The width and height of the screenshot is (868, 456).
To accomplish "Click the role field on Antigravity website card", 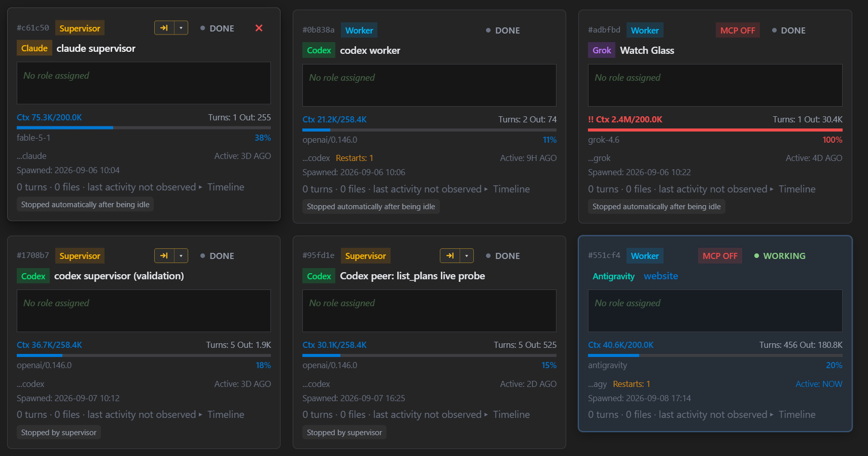I will (715, 311).
